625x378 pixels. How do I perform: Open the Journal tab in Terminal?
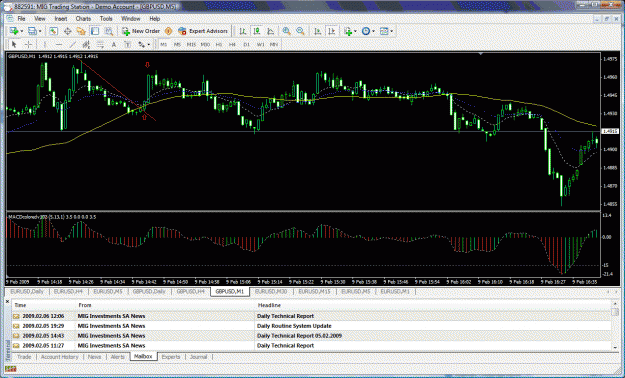199,357
